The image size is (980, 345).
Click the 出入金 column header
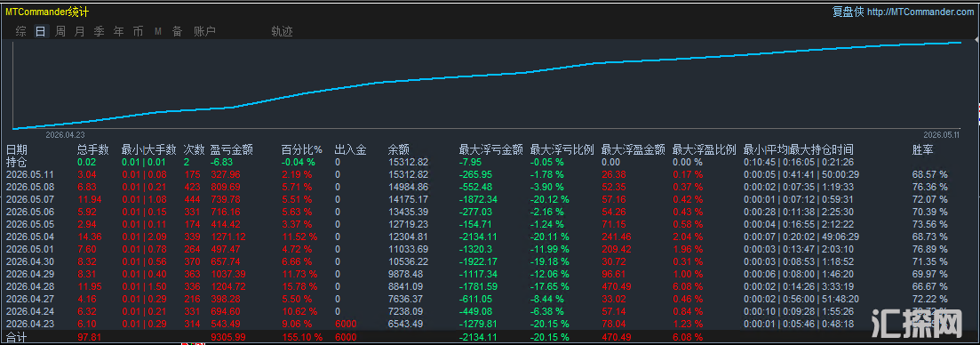(x=350, y=150)
